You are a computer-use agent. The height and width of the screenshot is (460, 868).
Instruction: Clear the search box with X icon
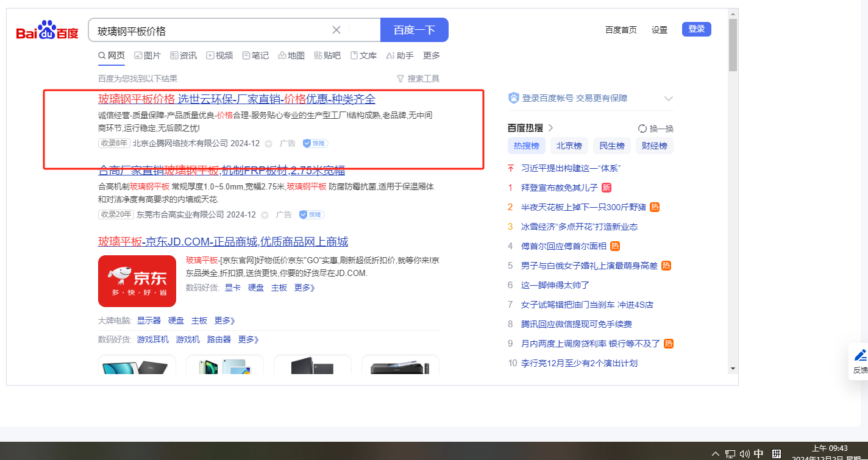tap(336, 30)
